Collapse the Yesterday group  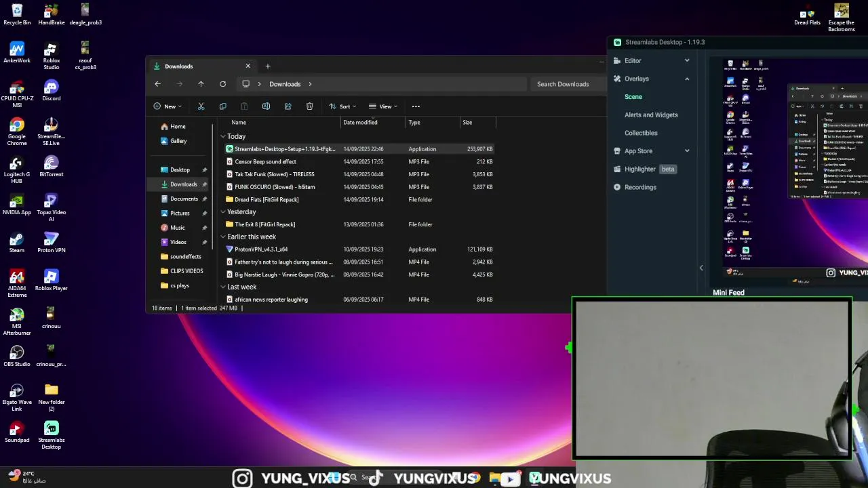(x=222, y=211)
